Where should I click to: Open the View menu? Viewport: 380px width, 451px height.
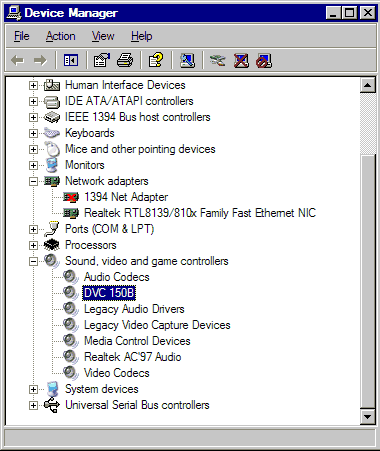(x=103, y=36)
